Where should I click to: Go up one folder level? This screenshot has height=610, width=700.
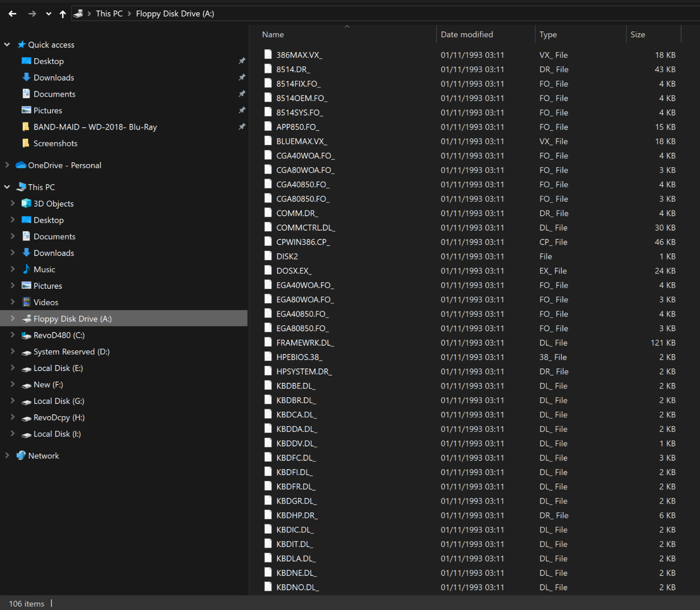pos(63,14)
